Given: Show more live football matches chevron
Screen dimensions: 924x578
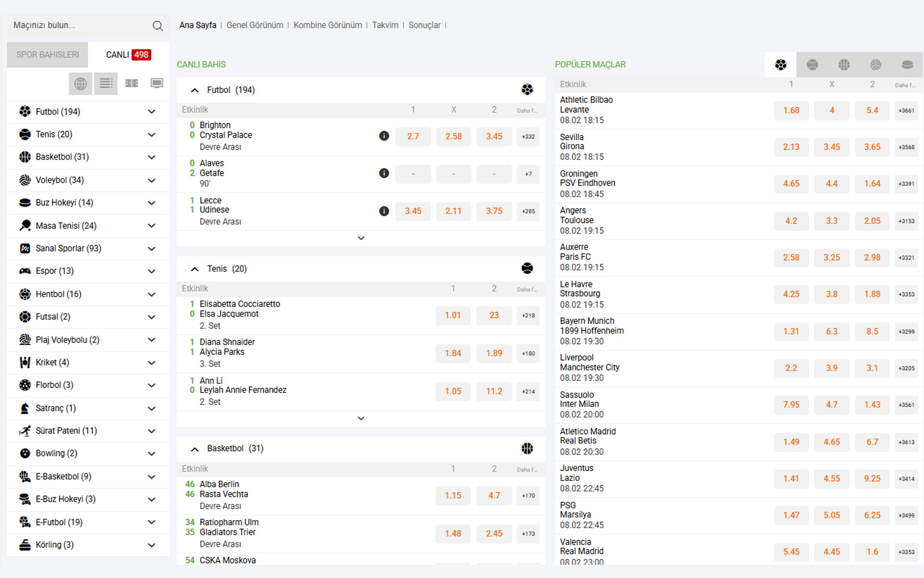Looking at the screenshot, I should pos(361,238).
